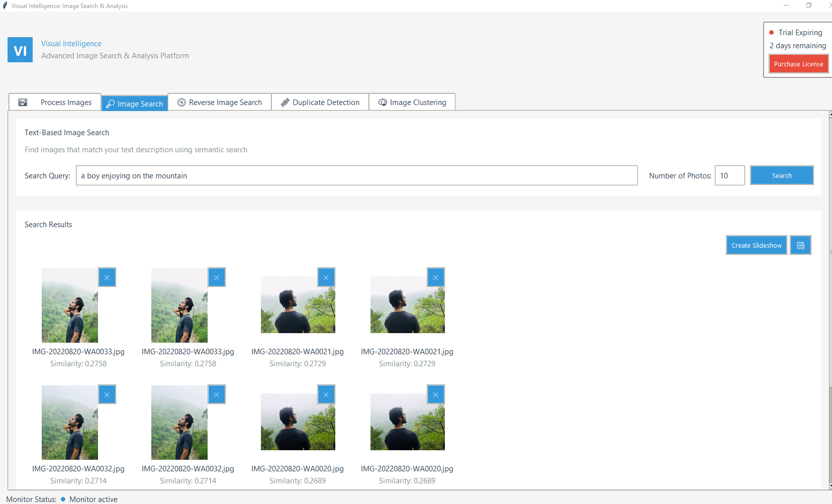Remove the first IMG-20220820-WA0020.jpg result

(x=326, y=394)
